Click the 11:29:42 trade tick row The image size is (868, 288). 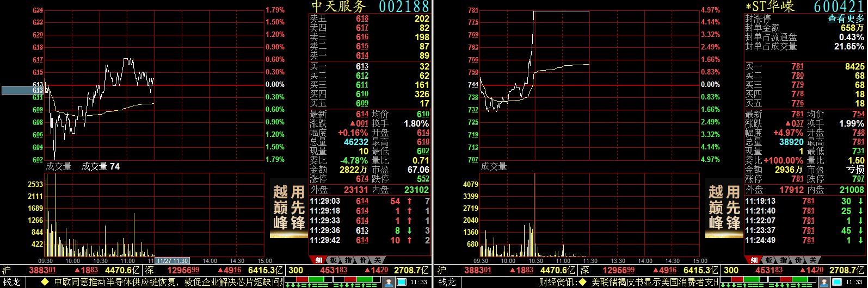pyautogui.click(x=370, y=240)
